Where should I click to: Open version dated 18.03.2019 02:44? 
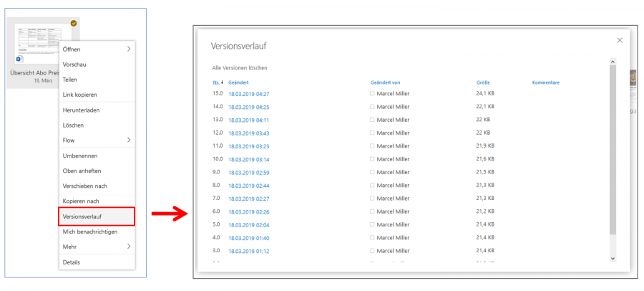click(249, 186)
